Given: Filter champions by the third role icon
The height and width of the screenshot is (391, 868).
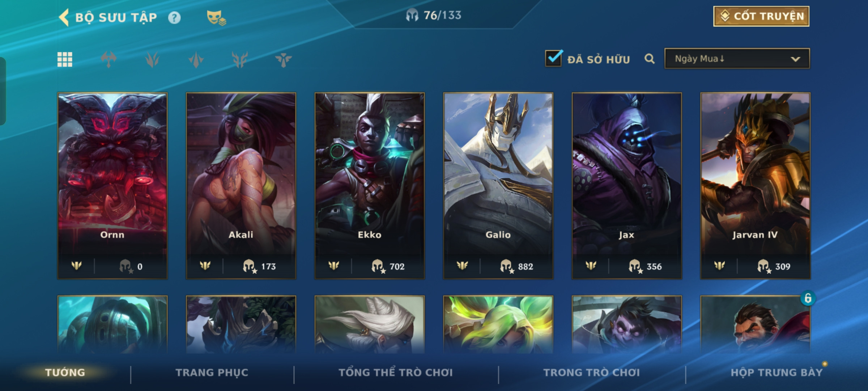Looking at the screenshot, I should click(x=196, y=59).
